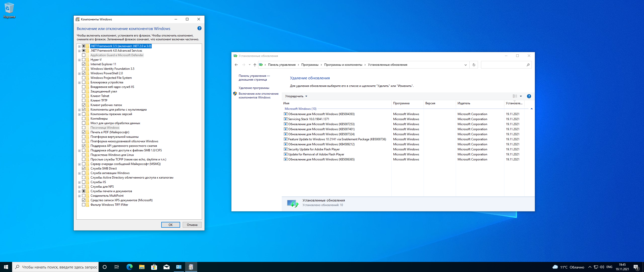
Task: Expand Компоненты прежних версий node
Action: pyautogui.click(x=79, y=114)
